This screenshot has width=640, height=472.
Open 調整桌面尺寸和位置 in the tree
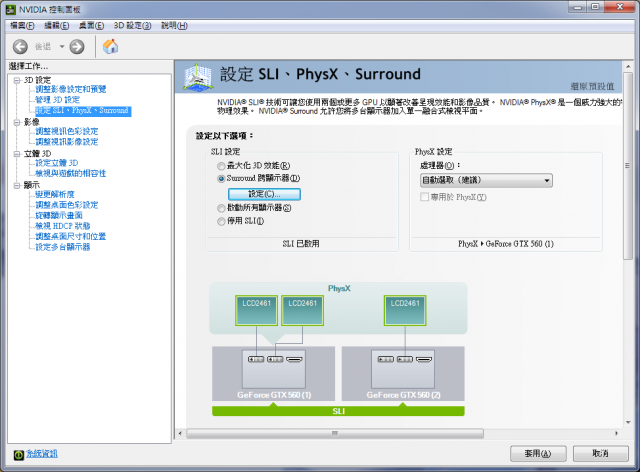click(x=71, y=236)
